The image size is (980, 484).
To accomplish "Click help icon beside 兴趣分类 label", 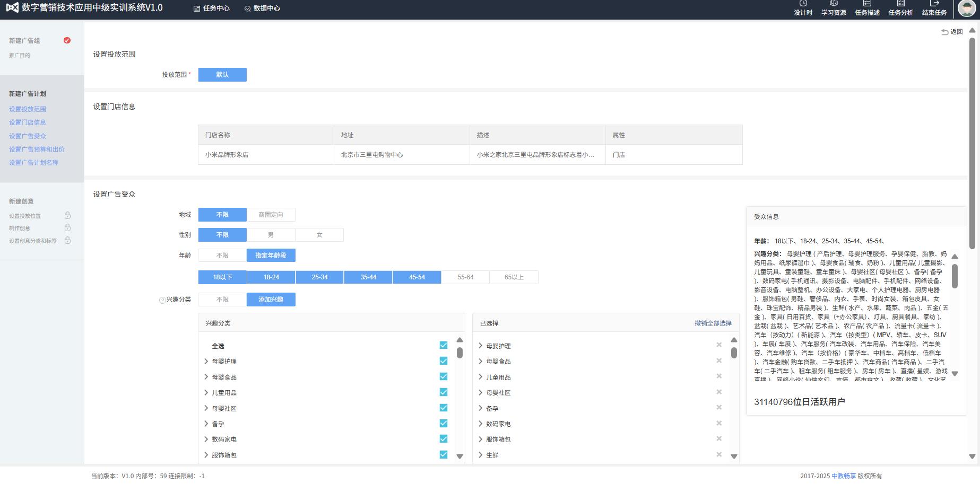I will click(162, 300).
